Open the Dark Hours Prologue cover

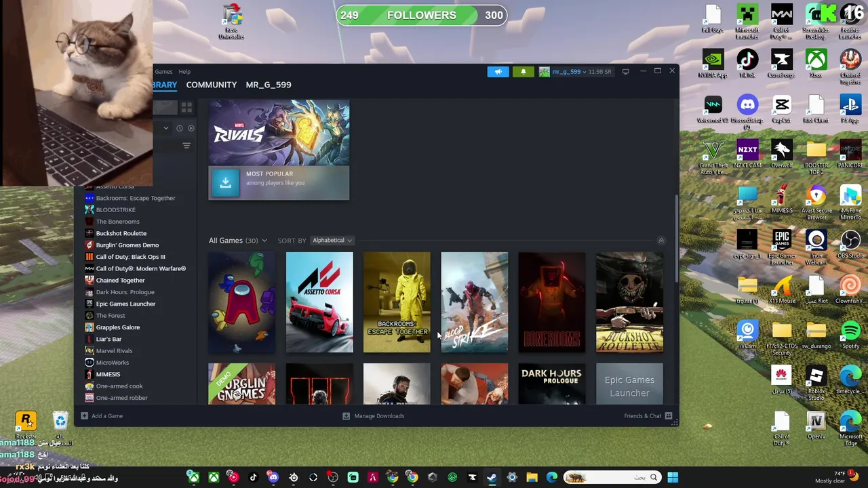click(552, 384)
